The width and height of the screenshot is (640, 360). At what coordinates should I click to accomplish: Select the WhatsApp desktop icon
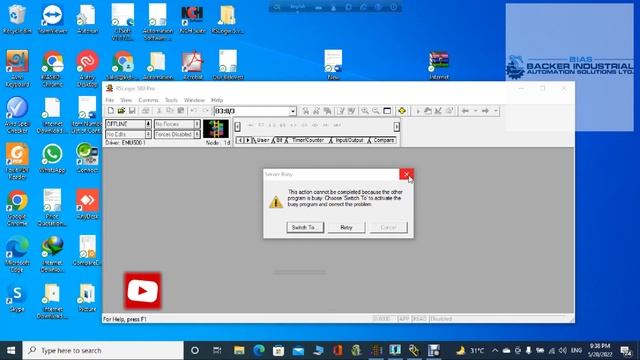[52, 158]
